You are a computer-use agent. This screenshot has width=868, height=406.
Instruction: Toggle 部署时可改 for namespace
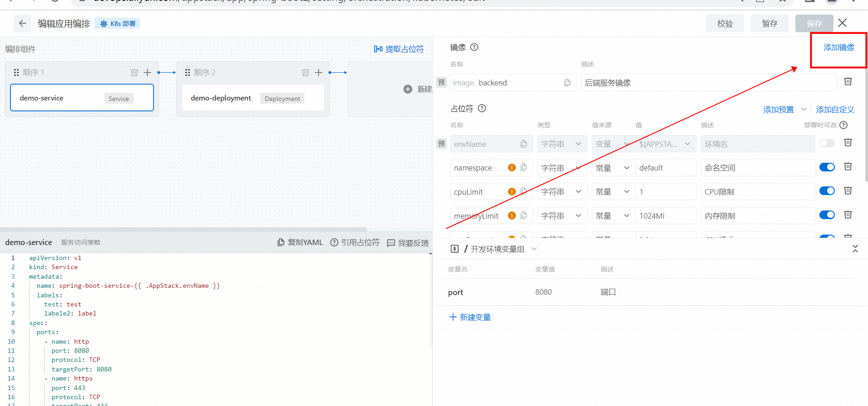pyautogui.click(x=827, y=167)
